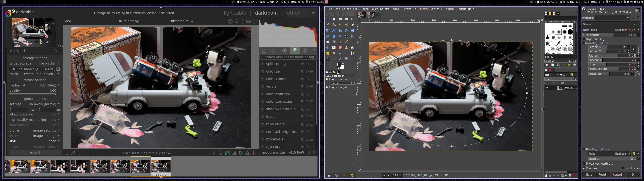Screen dimensions: 644x181
Task: Toggle the Split view checkbox
Action: point(623,168)
